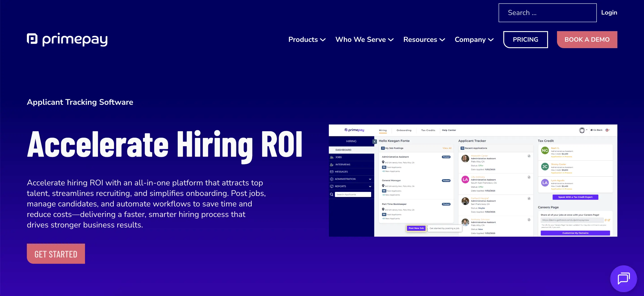Open the Help Center tab
Viewport: 644px width, 296px height.
pyautogui.click(x=449, y=130)
